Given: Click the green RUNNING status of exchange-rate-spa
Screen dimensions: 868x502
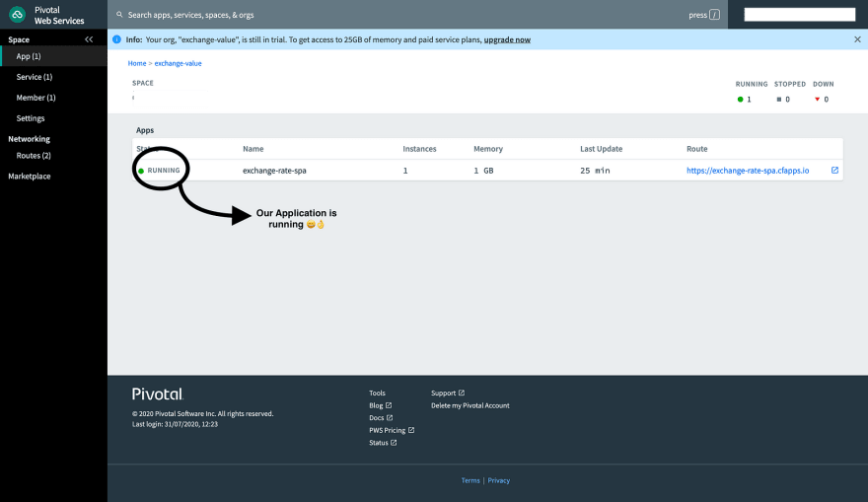Looking at the screenshot, I should (x=159, y=171).
